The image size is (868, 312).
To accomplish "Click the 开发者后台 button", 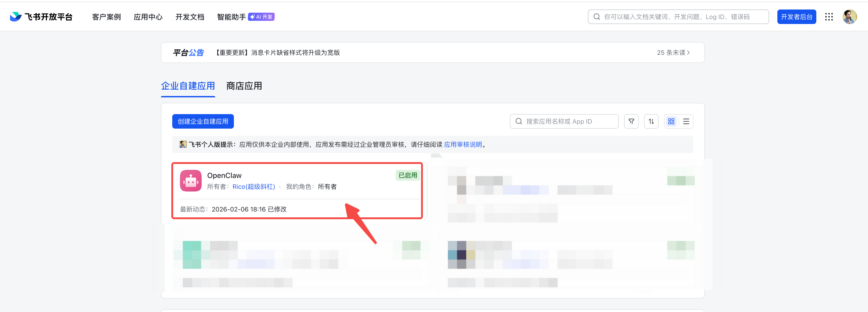I will point(796,17).
